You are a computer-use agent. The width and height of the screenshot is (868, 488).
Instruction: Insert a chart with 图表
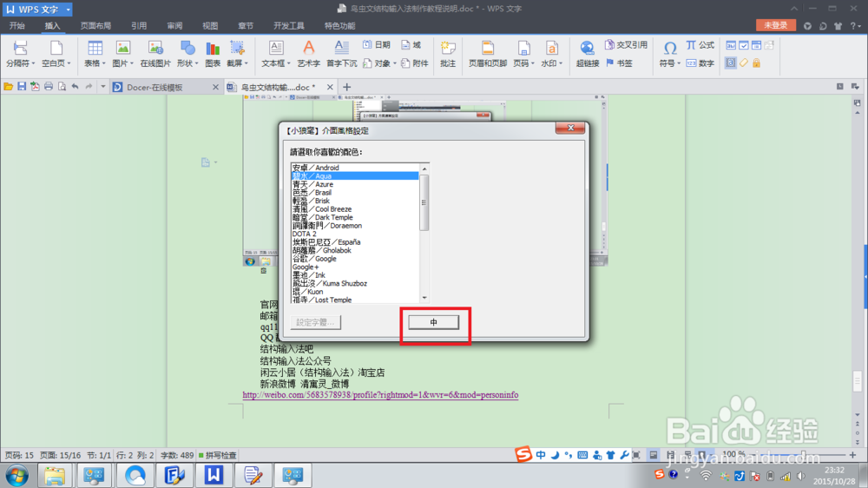pos(213,54)
